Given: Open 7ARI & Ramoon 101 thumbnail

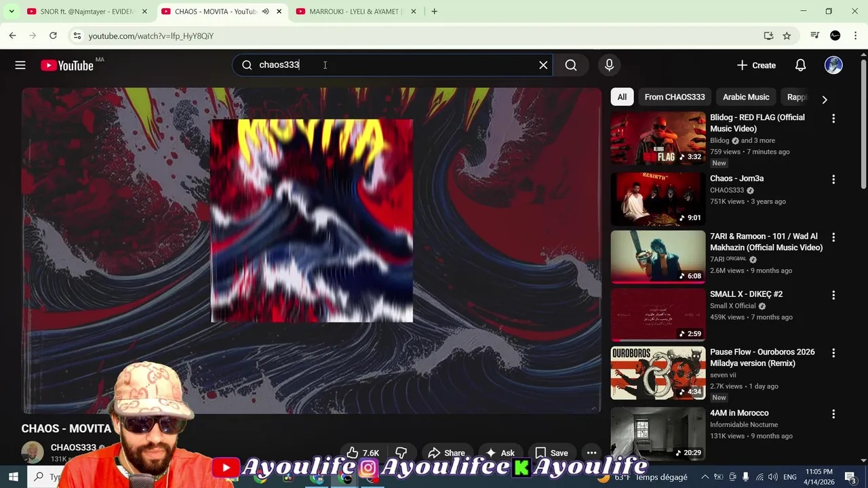Looking at the screenshot, I should coord(658,257).
